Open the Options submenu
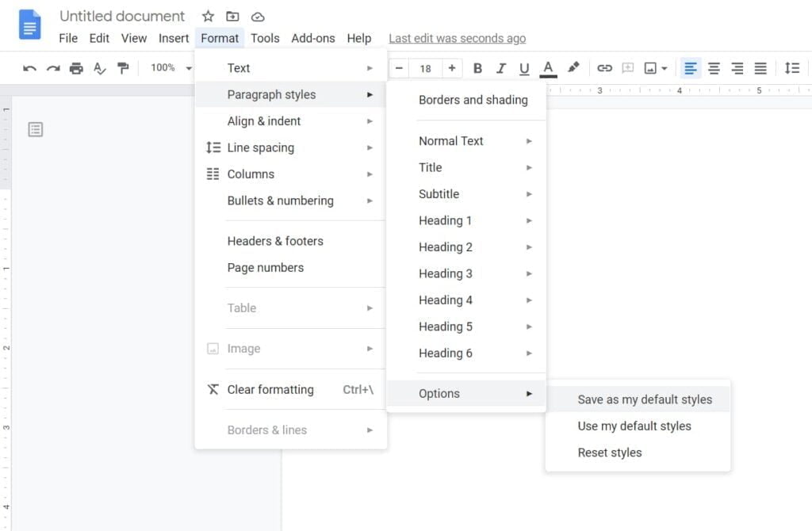This screenshot has width=812, height=531. [x=466, y=393]
